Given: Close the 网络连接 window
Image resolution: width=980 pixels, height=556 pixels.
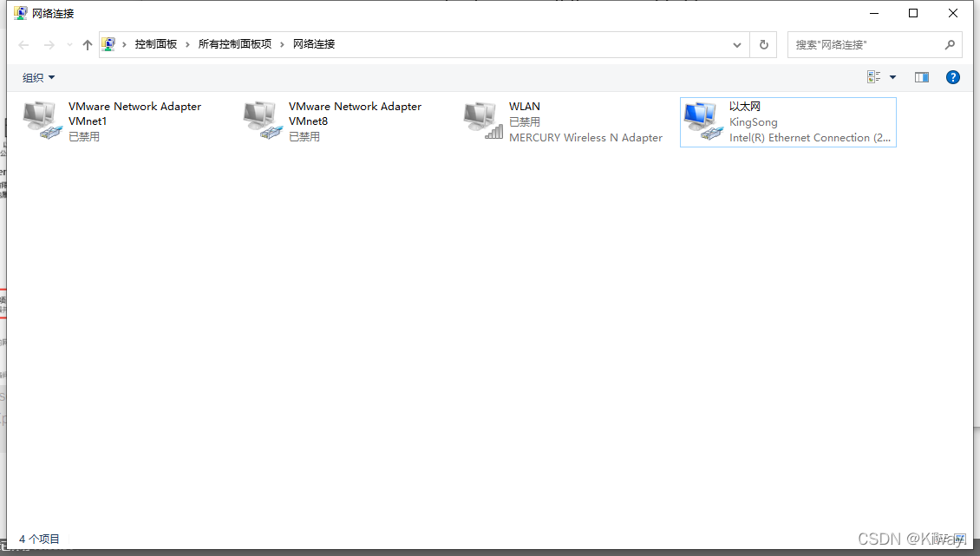Looking at the screenshot, I should pos(952,13).
